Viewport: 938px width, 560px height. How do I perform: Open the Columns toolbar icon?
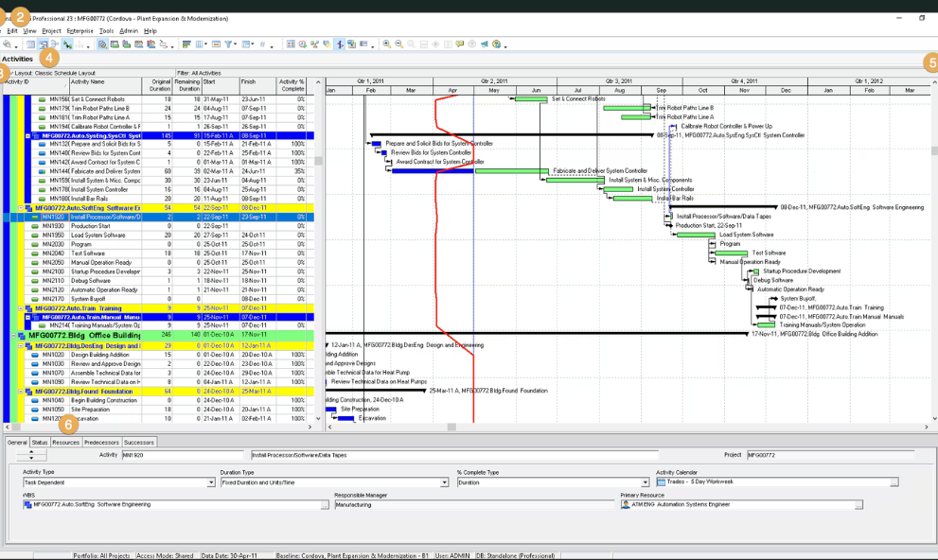(199, 44)
